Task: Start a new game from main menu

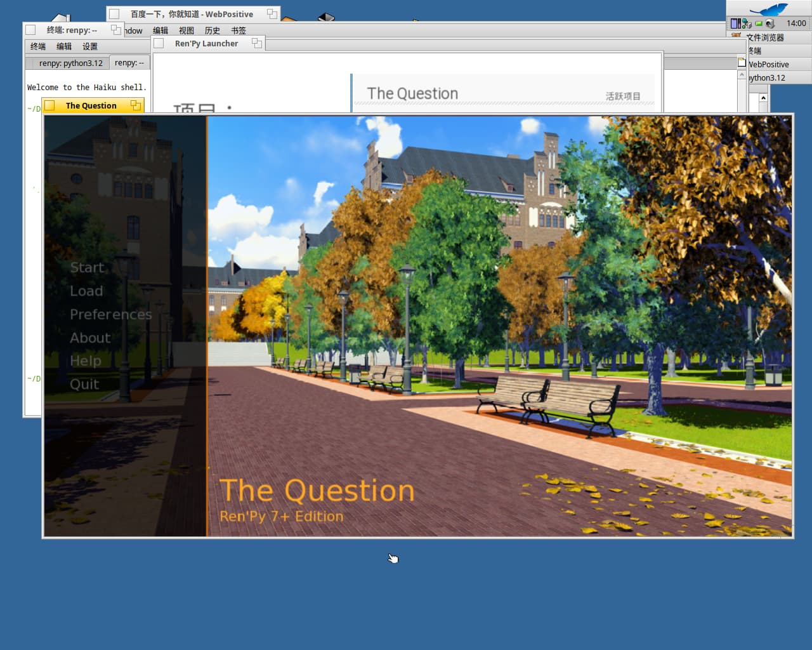Action: point(87,268)
